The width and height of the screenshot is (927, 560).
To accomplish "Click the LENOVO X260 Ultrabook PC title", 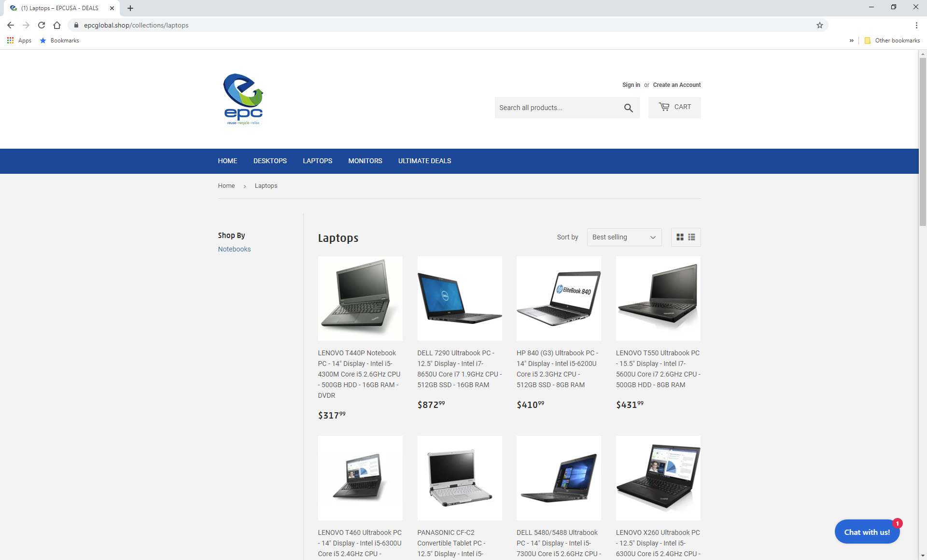I will pyautogui.click(x=658, y=543).
